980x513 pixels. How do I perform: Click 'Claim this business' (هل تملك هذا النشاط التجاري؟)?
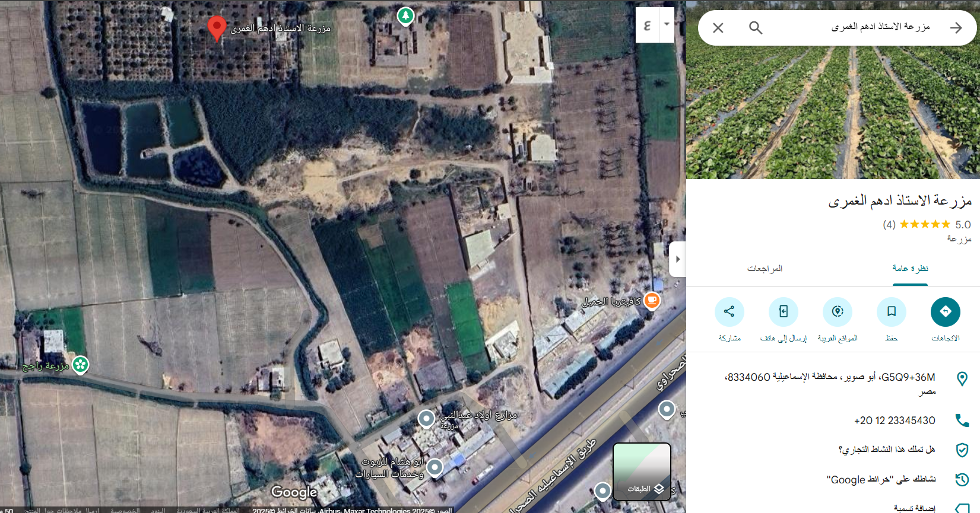click(x=886, y=450)
